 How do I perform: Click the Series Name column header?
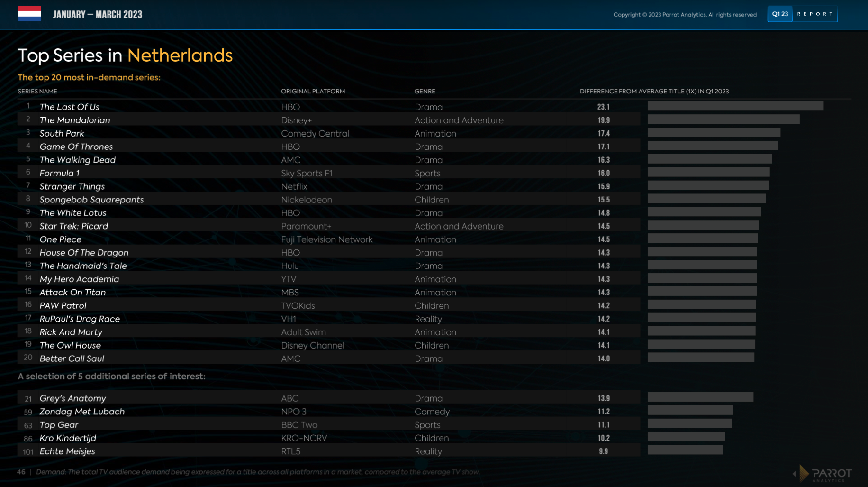point(37,92)
